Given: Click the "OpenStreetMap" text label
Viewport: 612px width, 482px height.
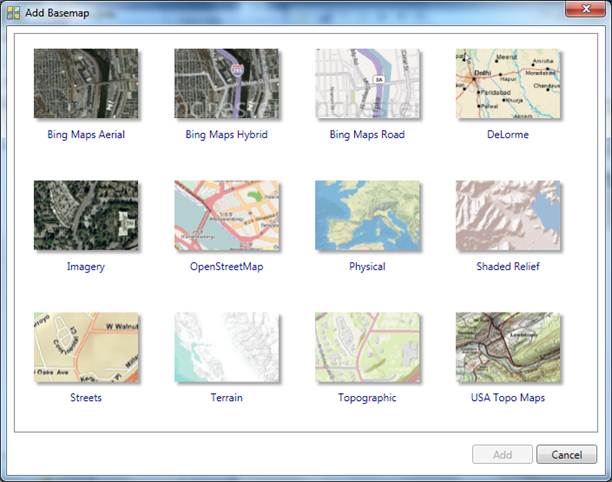Looking at the screenshot, I should tap(226, 267).
